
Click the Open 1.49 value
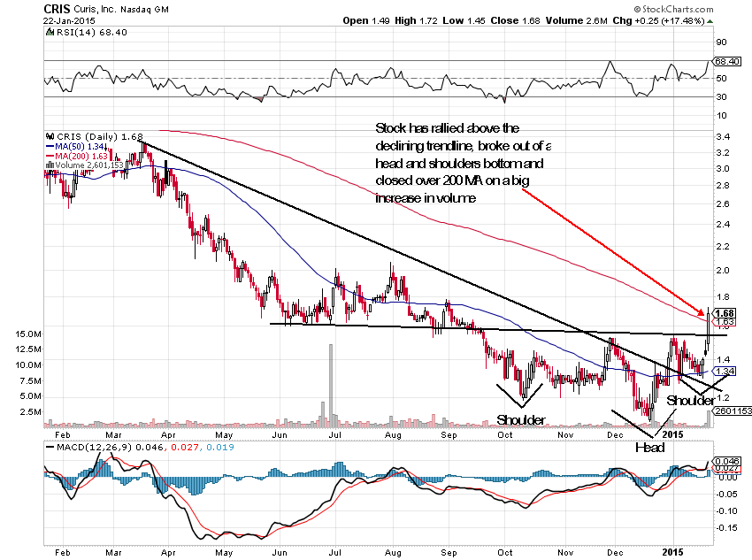tap(366, 20)
